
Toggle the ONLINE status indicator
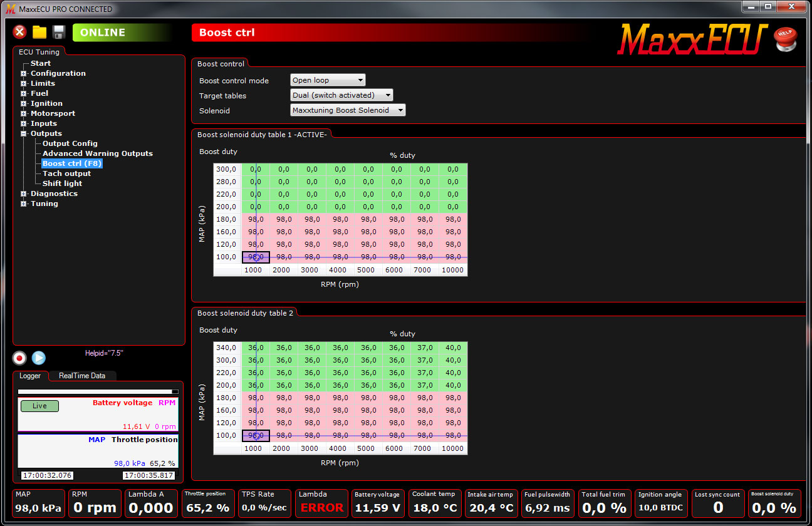point(122,33)
